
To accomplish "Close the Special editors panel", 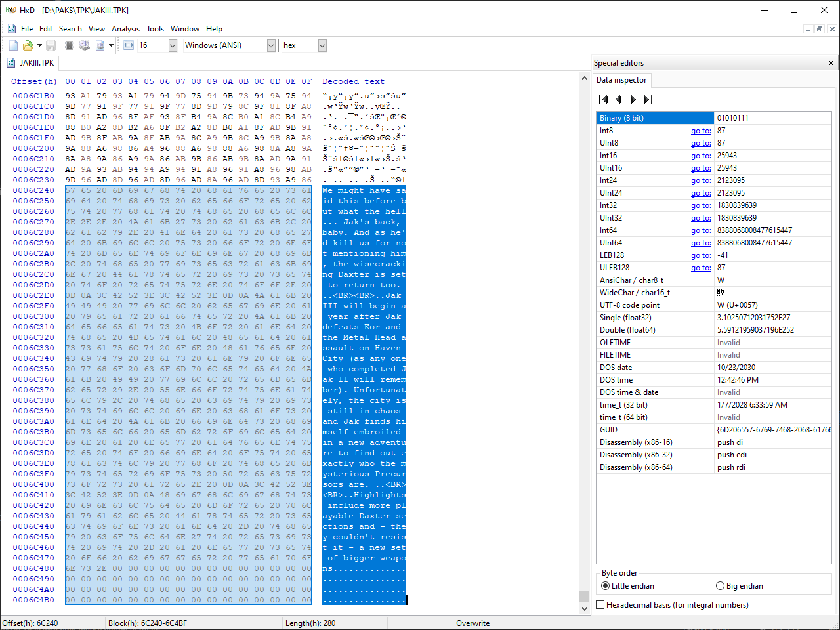I will click(831, 63).
